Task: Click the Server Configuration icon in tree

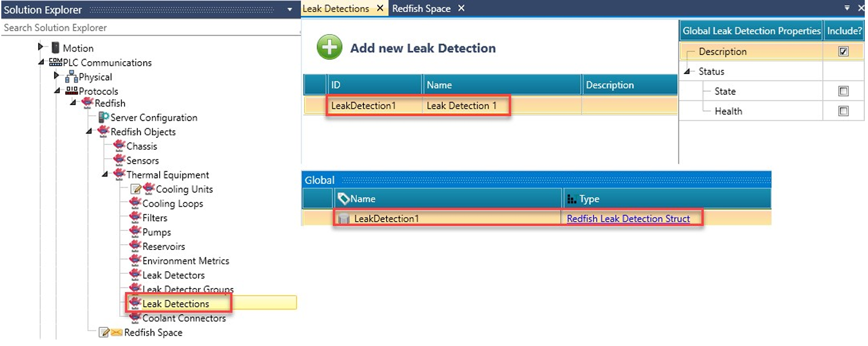Action: click(103, 118)
